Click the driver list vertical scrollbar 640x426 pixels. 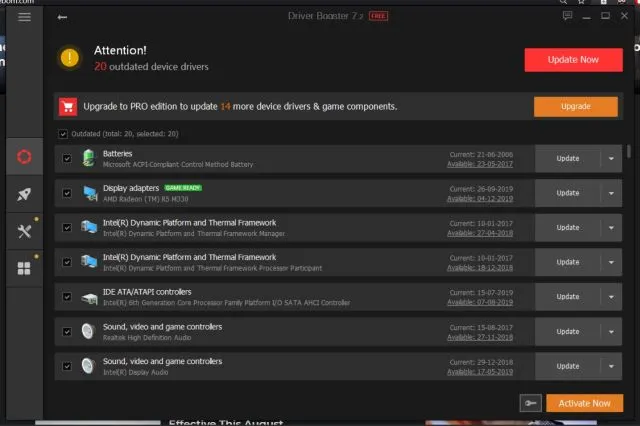(629, 151)
